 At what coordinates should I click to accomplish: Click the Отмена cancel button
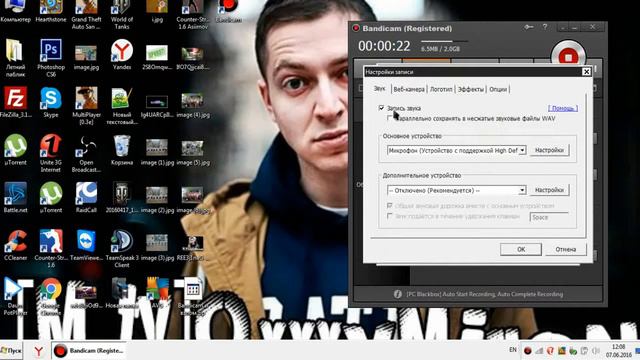pyautogui.click(x=566, y=249)
